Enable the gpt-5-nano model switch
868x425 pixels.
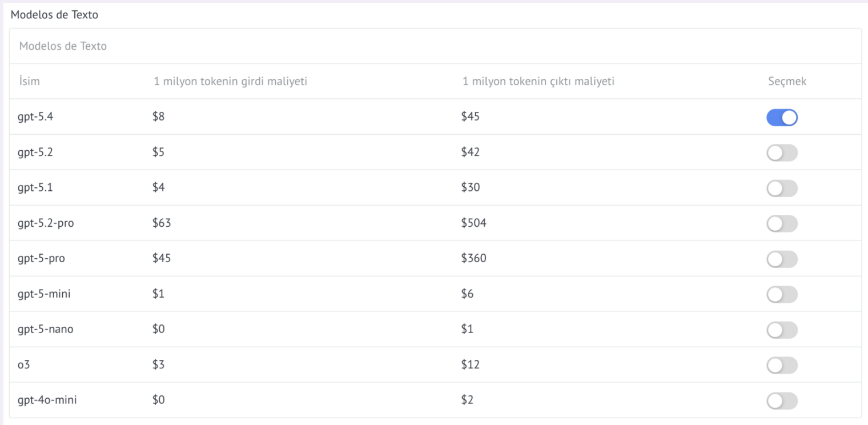coord(782,330)
